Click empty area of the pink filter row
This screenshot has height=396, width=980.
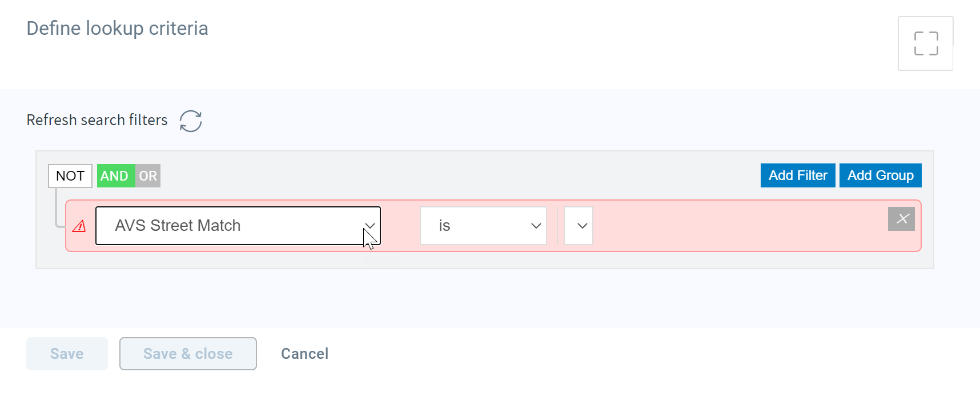pos(737,226)
